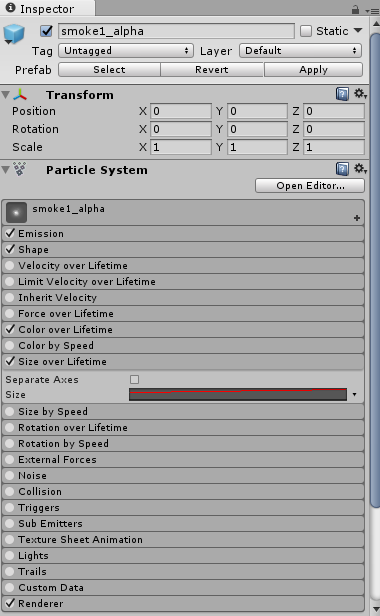
Task: Click the Transform axes icon
Action: pos(20,95)
